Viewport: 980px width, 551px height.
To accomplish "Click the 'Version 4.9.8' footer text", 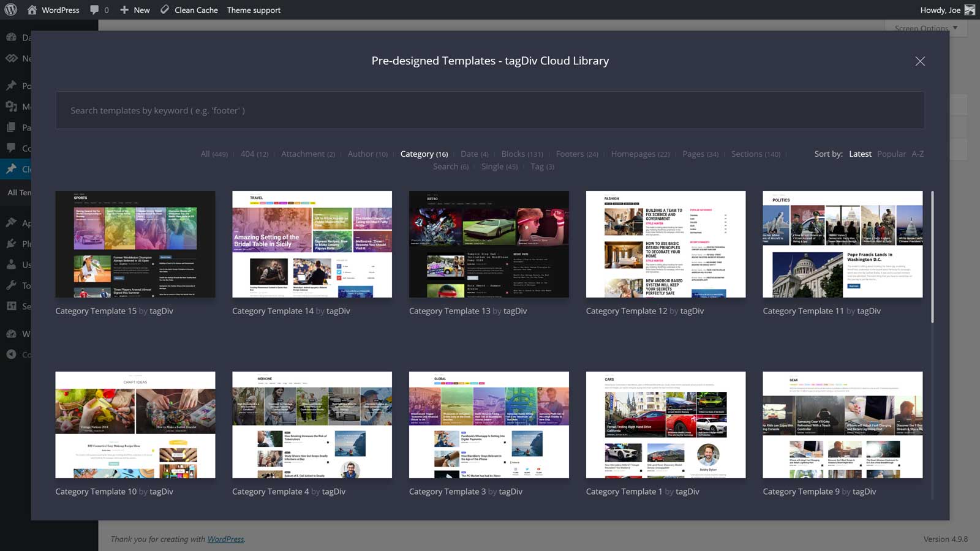I will (946, 539).
